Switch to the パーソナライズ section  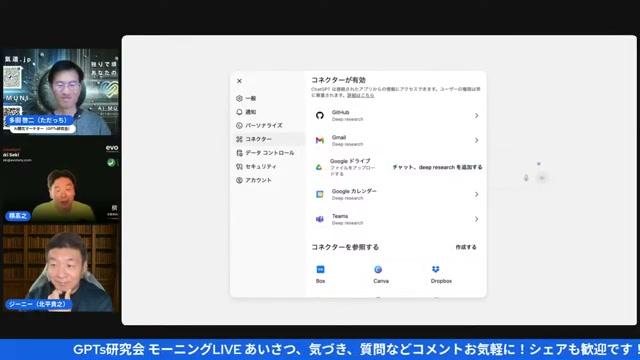[268, 125]
